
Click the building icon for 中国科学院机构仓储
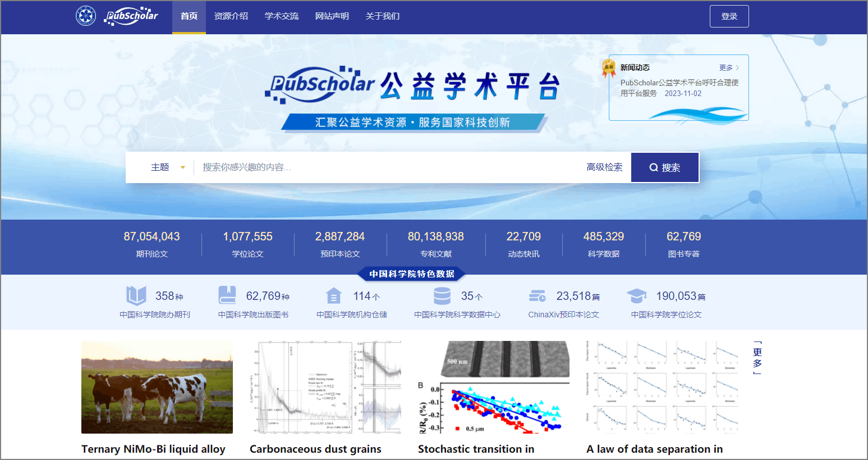333,295
